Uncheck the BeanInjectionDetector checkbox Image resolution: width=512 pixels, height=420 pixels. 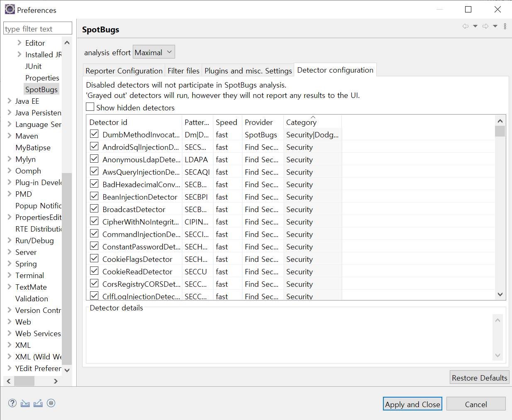(95, 196)
